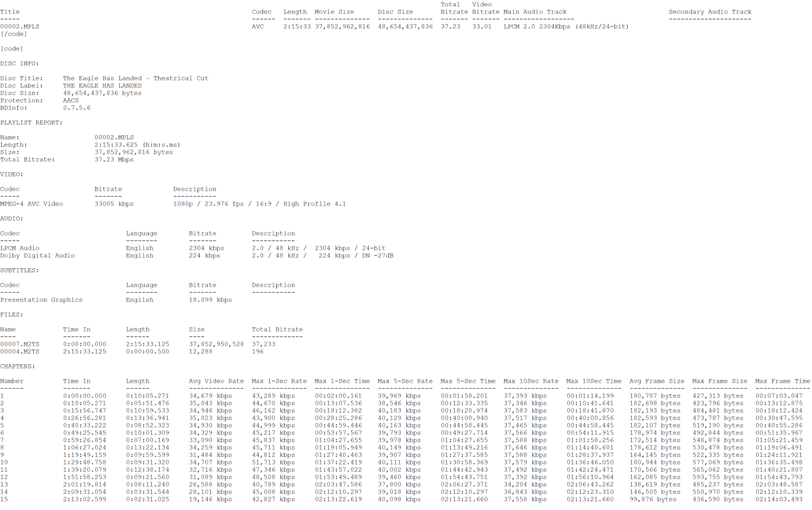
Task: Click the 'CHAPTERS:' section heading
Action: (x=18, y=367)
